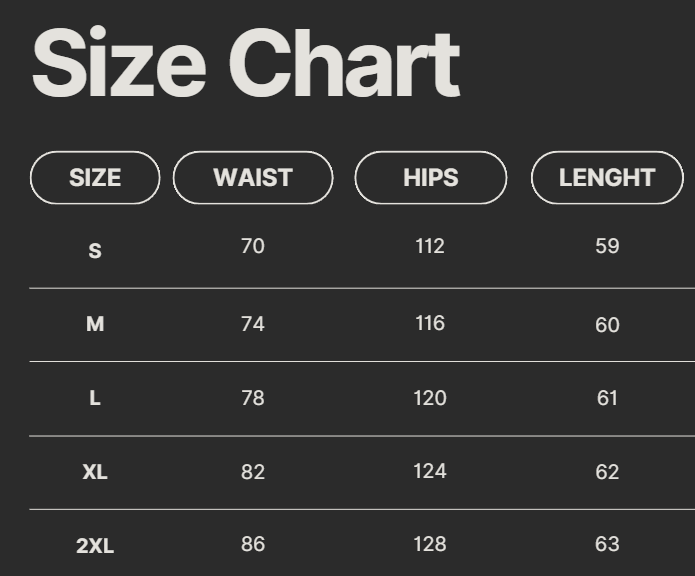Click the Size Chart title
The image size is (695, 576).
point(246,64)
